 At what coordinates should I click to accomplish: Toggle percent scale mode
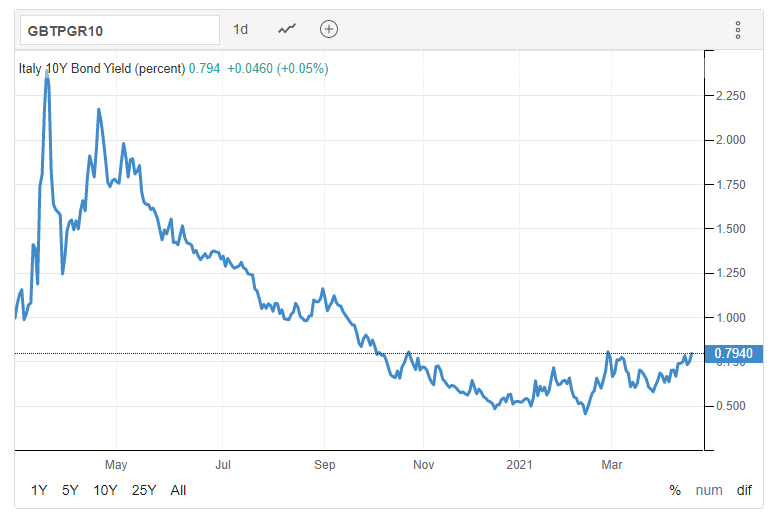(675, 490)
